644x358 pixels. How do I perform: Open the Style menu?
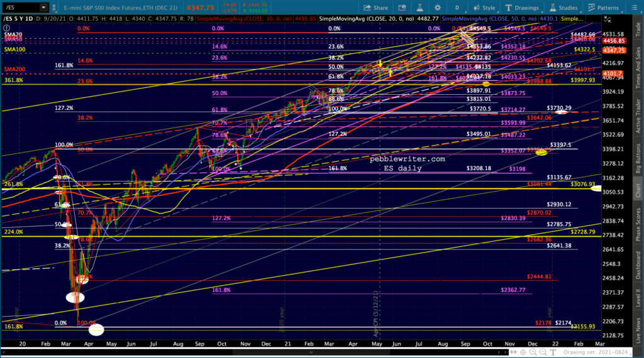point(485,8)
